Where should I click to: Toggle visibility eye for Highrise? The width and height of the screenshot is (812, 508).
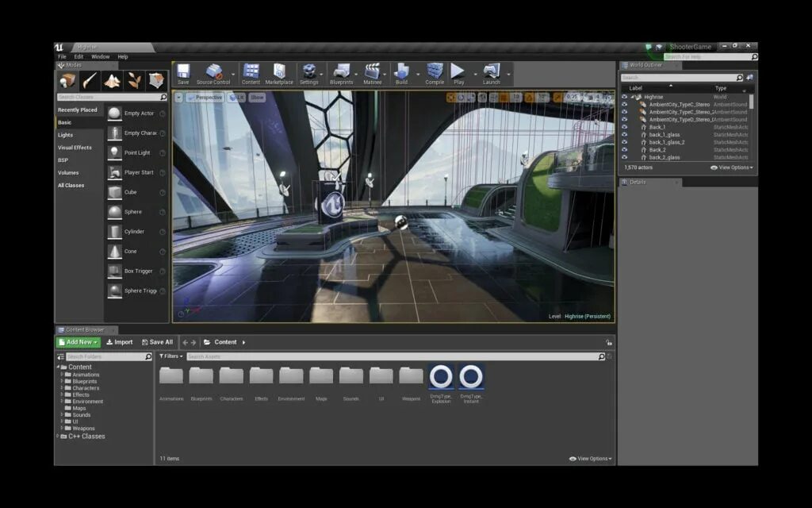[x=624, y=97]
